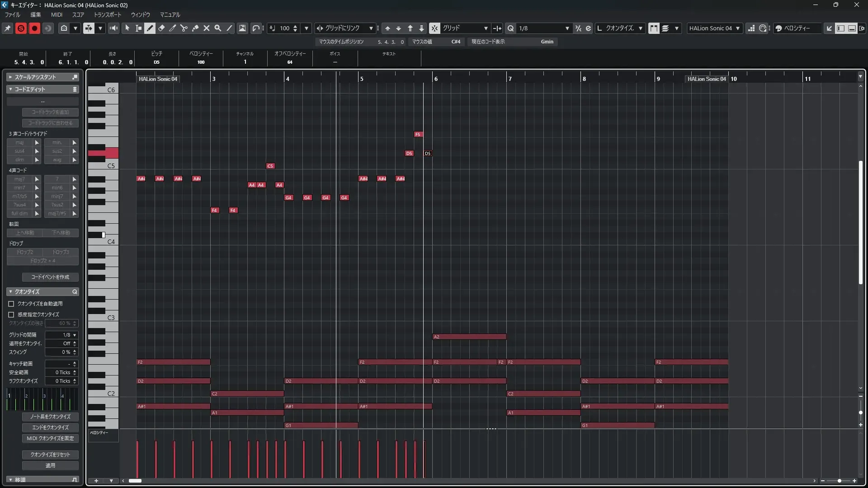Image resolution: width=868 pixels, height=488 pixels.
Task: Click the コードイベントを作成 button
Action: click(50, 277)
